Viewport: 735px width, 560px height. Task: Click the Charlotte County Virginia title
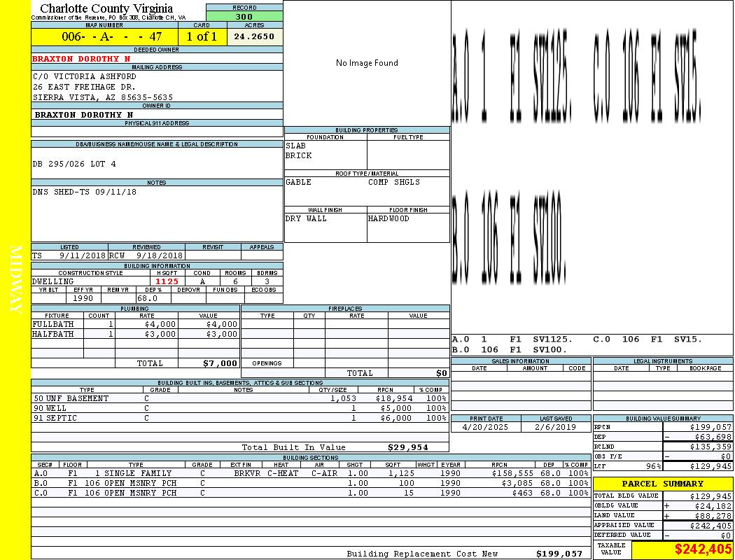click(x=106, y=8)
